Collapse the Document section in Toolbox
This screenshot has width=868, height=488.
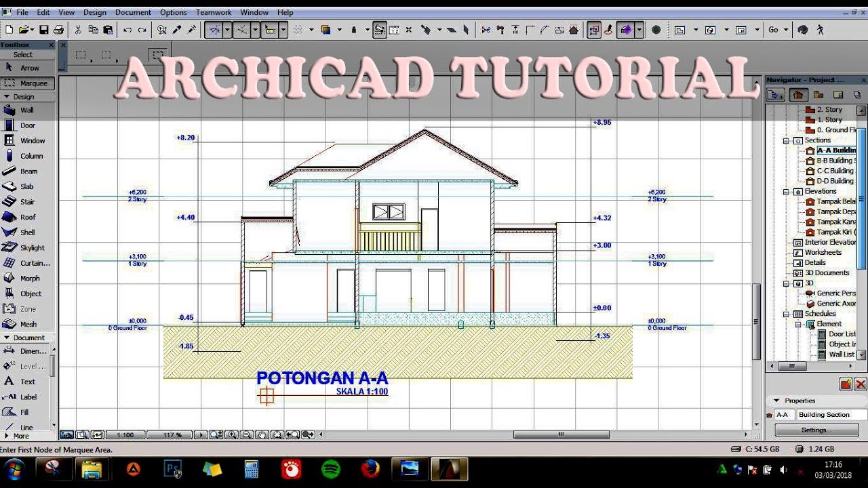6,338
